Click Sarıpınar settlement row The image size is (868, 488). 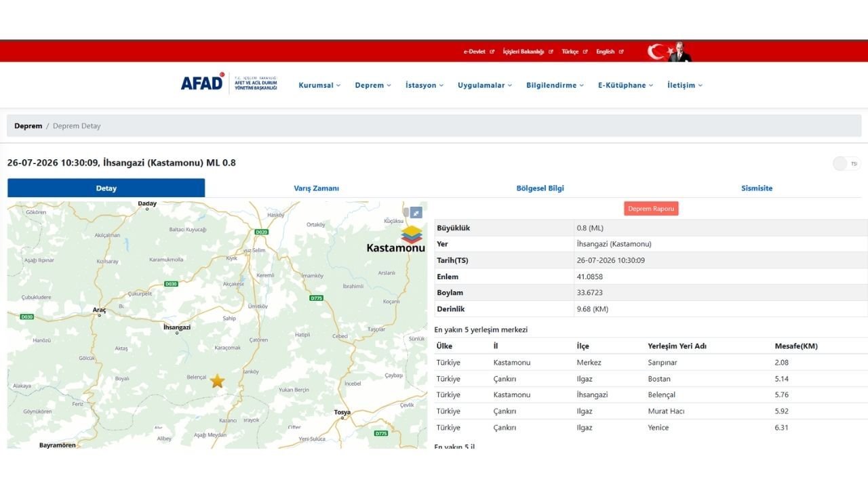[651, 363]
